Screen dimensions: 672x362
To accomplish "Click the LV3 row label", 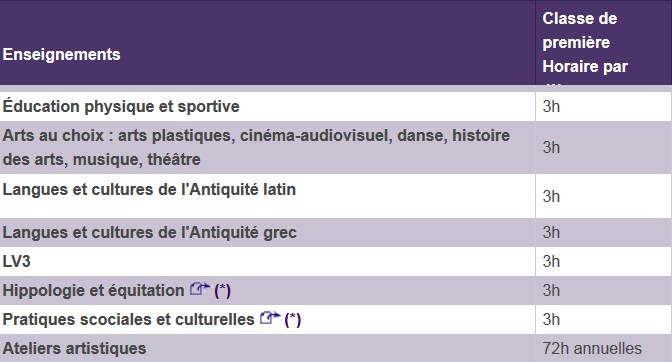I will point(16,261).
